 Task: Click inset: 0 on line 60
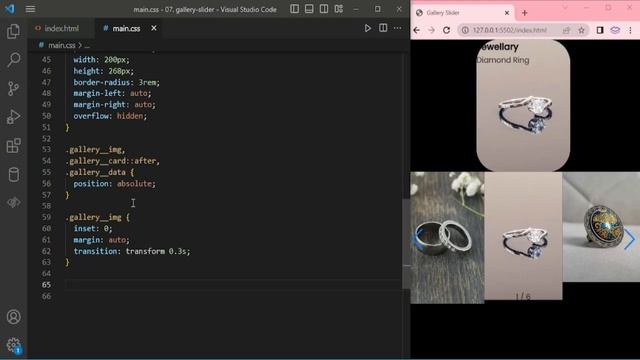[93, 229]
